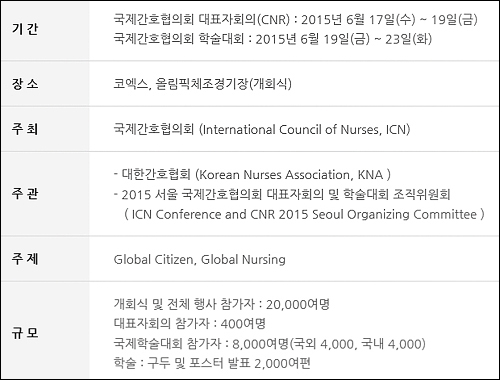Click the 주제 row header

[25, 259]
